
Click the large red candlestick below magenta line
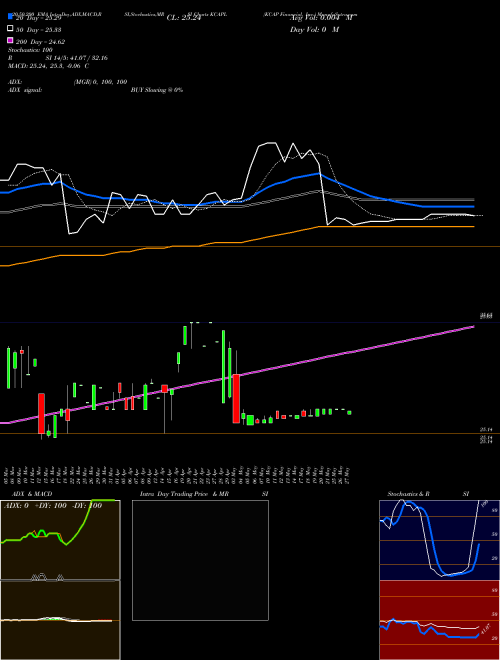click(x=236, y=399)
